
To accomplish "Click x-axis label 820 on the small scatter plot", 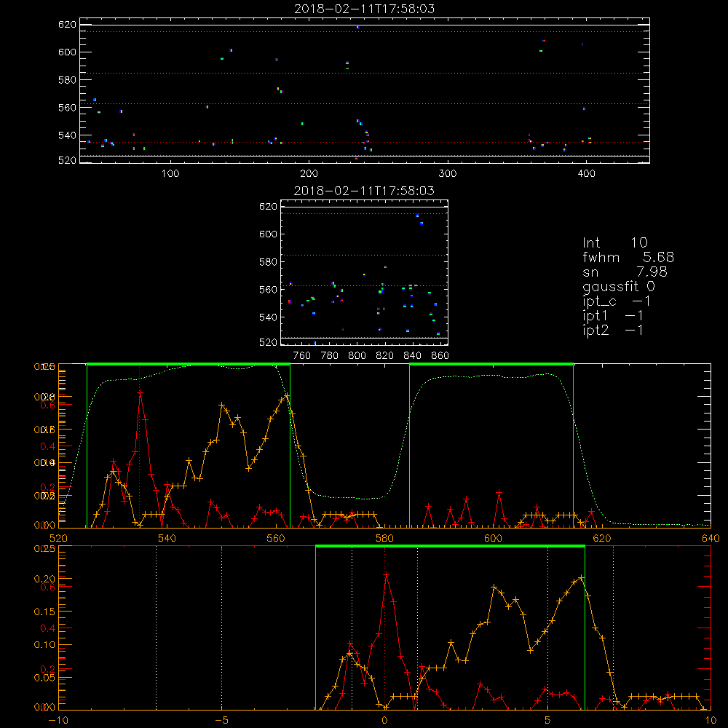I will click(385, 356).
